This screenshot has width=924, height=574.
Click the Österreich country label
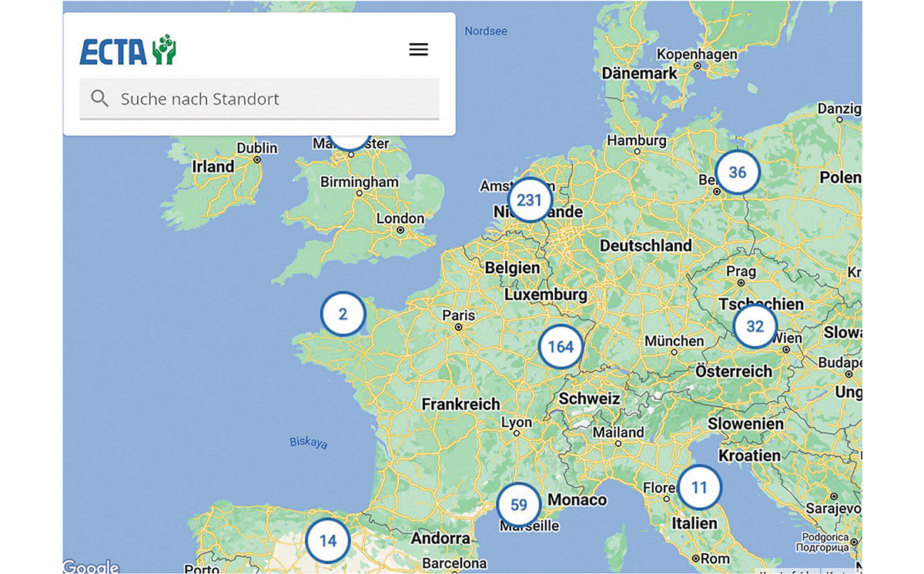pyautogui.click(x=734, y=372)
